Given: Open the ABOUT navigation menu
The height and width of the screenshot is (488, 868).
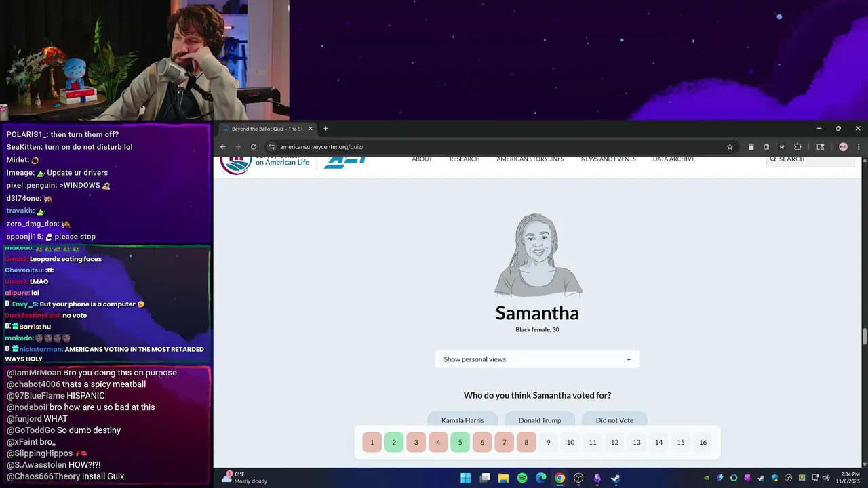Looking at the screenshot, I should click(422, 159).
